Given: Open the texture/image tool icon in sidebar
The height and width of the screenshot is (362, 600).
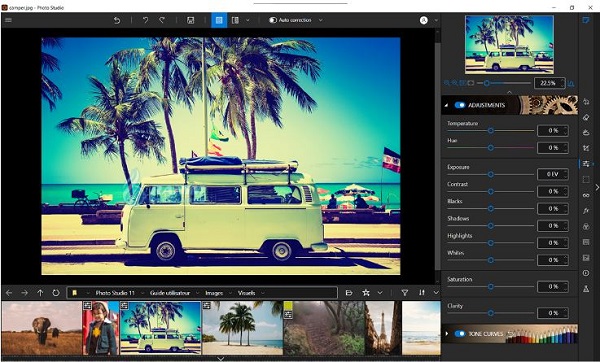Looking at the screenshot, I should [x=586, y=258].
